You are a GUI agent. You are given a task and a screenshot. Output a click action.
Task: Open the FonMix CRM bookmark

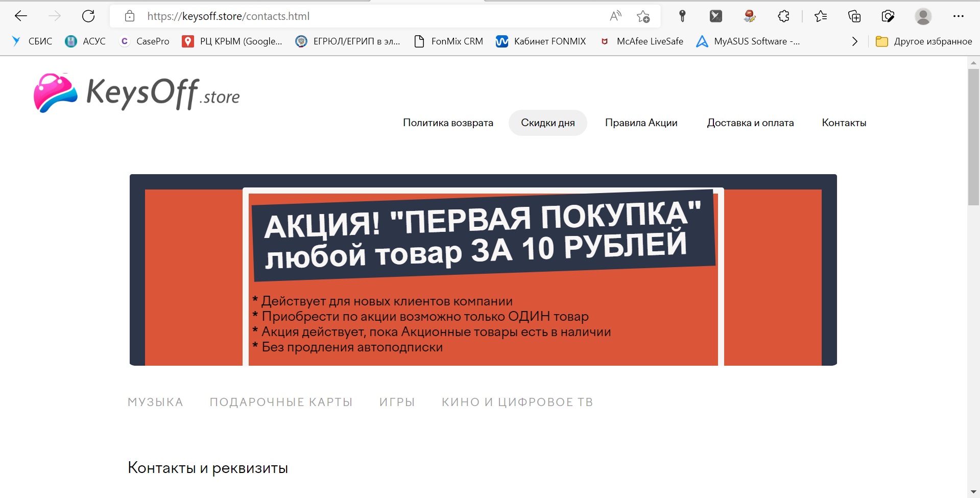click(448, 41)
